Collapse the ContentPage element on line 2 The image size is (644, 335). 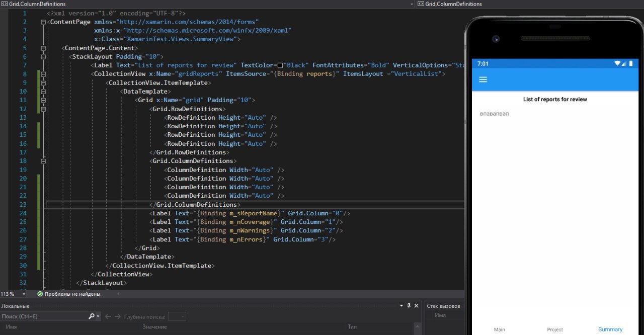pos(43,22)
